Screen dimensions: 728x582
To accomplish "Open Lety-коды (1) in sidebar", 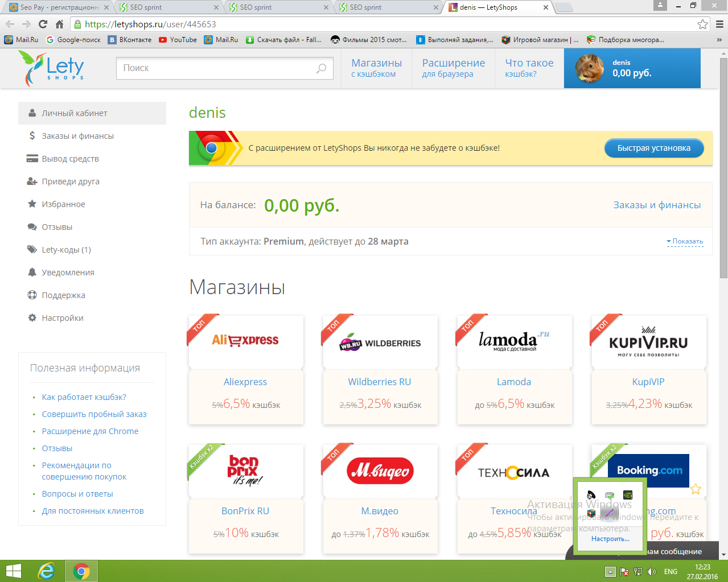I will tap(92, 250).
